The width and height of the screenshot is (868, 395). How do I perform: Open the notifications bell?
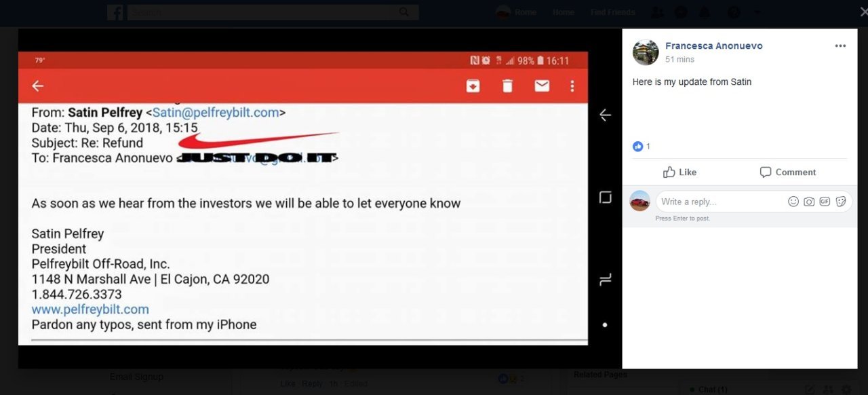click(705, 12)
